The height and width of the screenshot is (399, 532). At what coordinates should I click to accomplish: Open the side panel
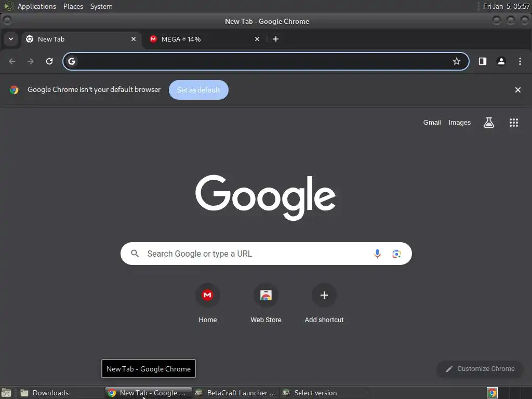483,61
